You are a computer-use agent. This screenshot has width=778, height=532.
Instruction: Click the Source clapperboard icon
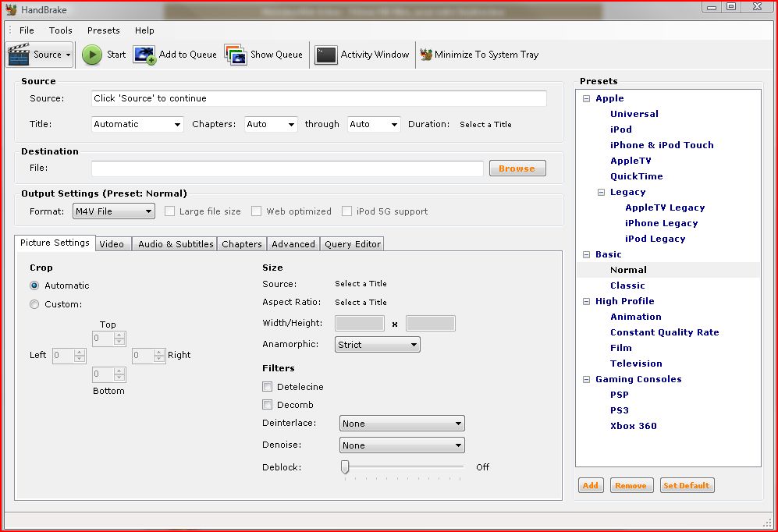19,55
